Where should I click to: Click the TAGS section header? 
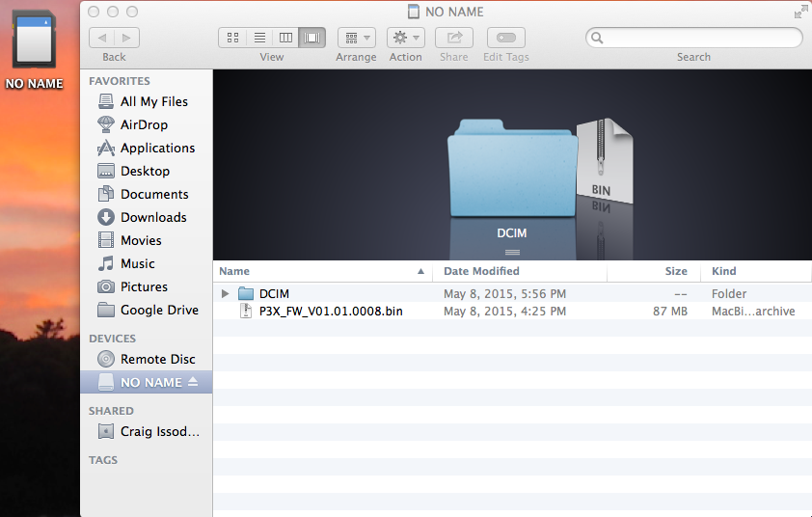pyautogui.click(x=103, y=460)
